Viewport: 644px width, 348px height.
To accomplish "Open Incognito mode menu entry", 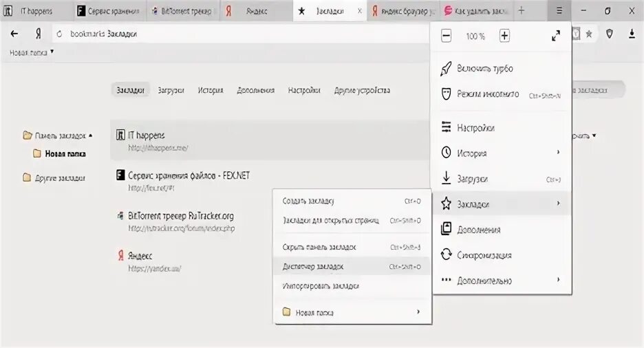I will [502, 94].
